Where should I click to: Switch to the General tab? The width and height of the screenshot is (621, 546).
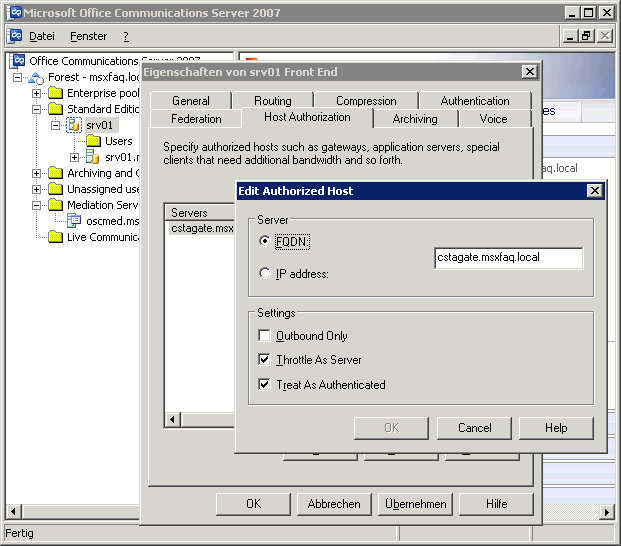pyautogui.click(x=191, y=101)
